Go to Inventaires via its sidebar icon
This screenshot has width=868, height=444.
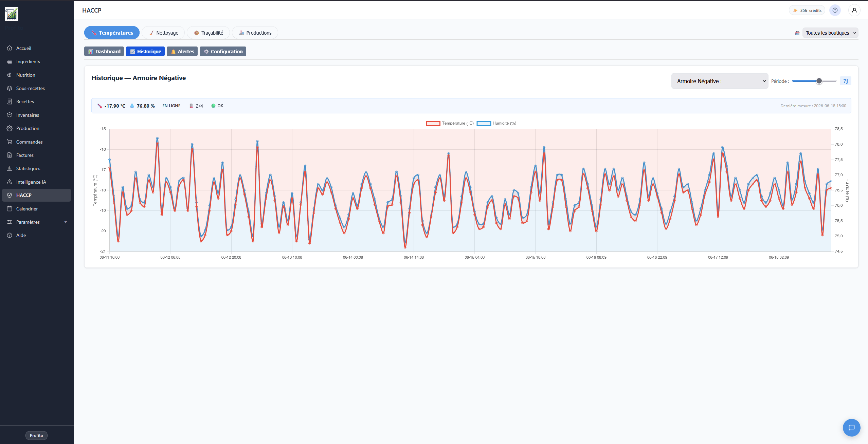click(10, 115)
